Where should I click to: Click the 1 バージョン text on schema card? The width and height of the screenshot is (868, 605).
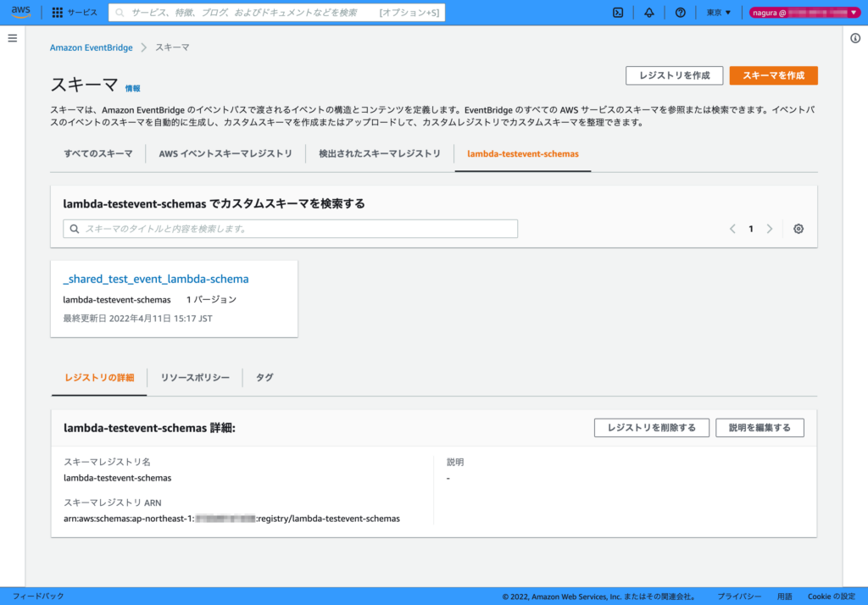click(211, 299)
